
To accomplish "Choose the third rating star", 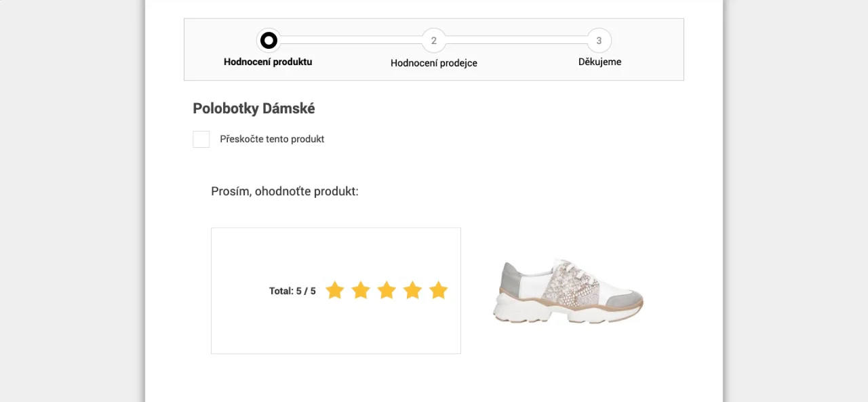I will point(387,291).
